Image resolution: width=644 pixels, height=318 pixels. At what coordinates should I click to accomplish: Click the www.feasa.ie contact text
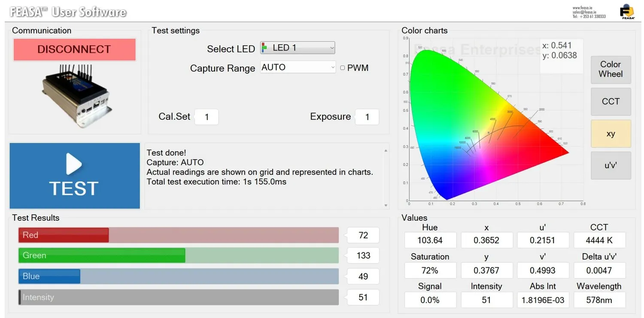tap(582, 8)
